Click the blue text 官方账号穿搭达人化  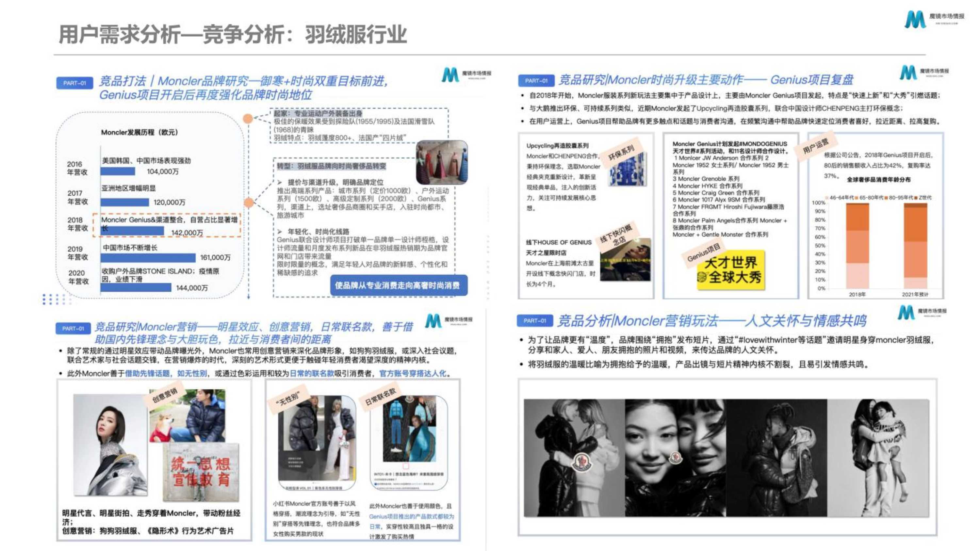point(413,374)
